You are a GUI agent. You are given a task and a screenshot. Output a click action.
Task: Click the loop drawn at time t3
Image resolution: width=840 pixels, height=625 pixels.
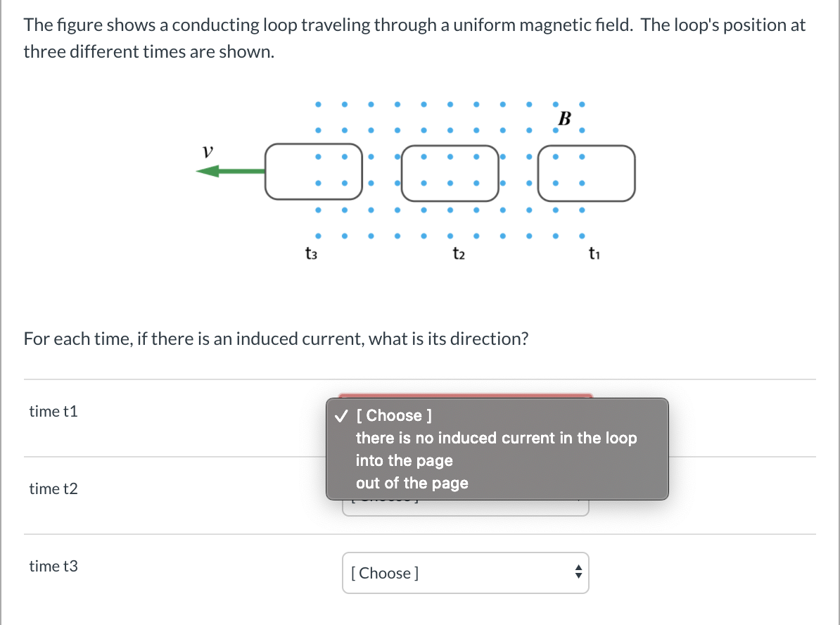click(313, 171)
